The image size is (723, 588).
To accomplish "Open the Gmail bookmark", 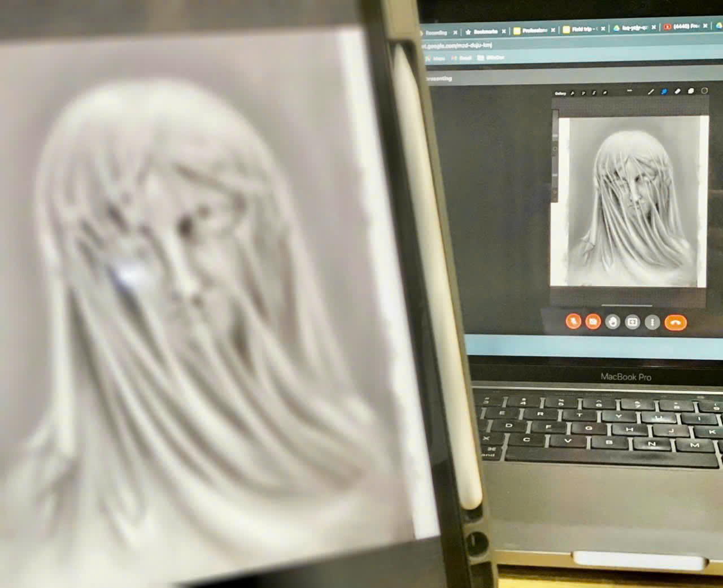I will 461,58.
